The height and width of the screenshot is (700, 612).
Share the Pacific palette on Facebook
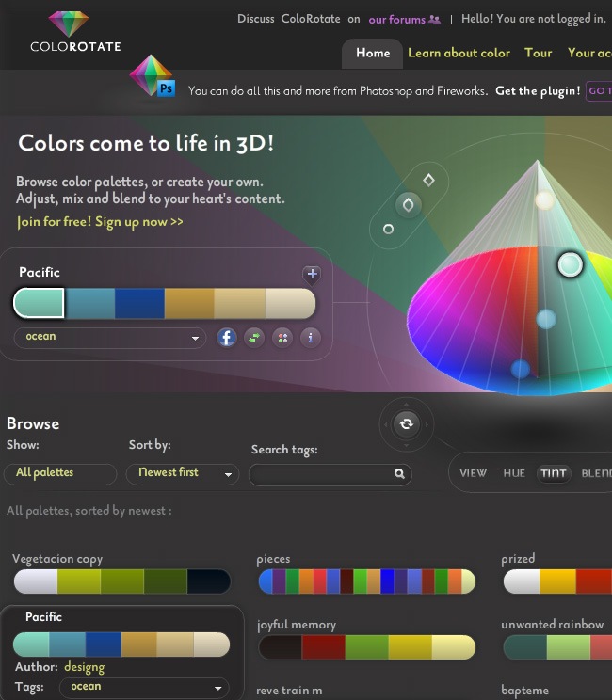226,337
